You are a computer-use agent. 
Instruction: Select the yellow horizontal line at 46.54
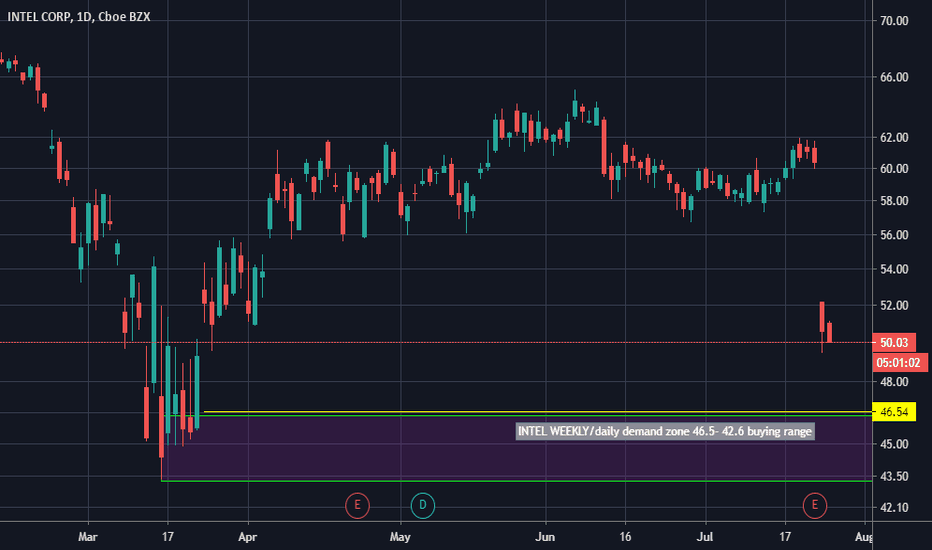tap(538, 411)
